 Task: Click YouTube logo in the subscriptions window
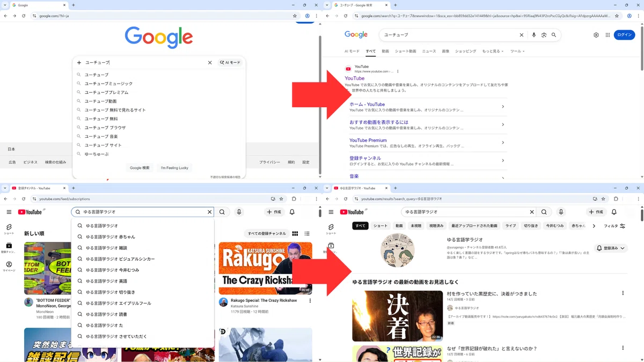pos(30,212)
